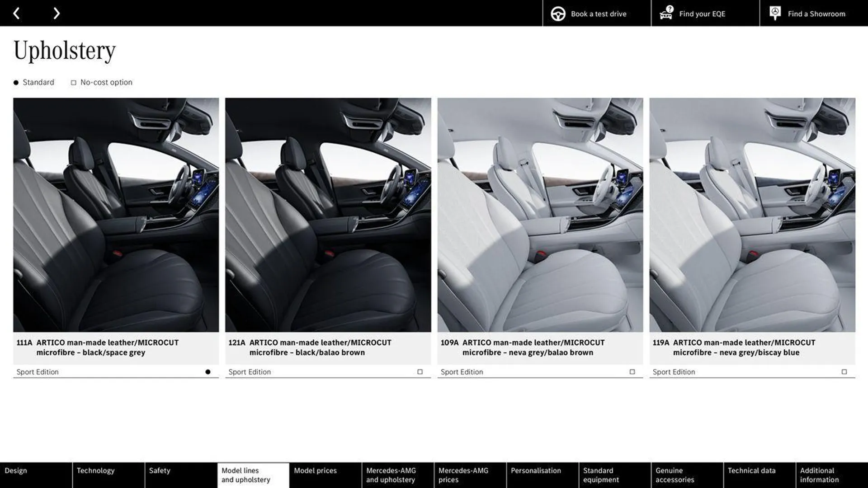The image size is (868, 488).
Task: Open Model prices tab
Action: 315,475
